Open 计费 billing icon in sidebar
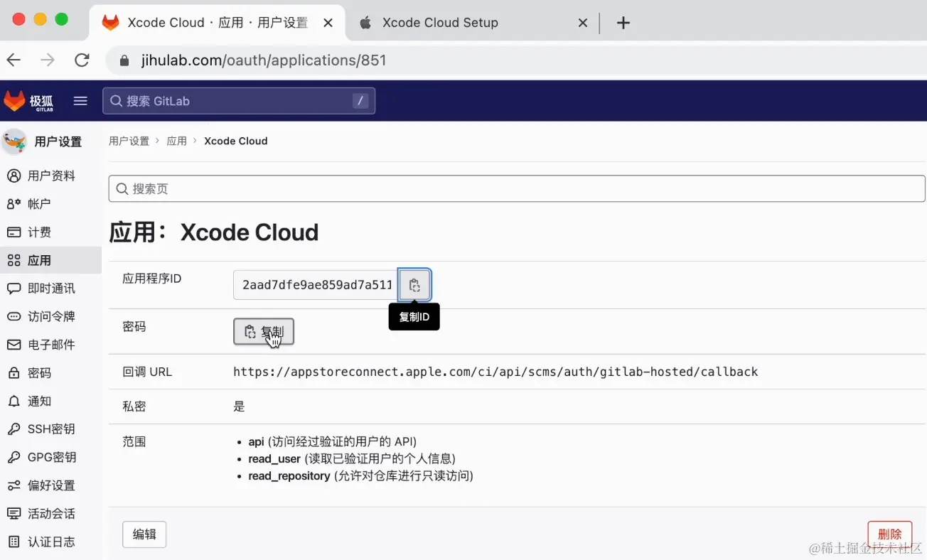 pos(14,232)
